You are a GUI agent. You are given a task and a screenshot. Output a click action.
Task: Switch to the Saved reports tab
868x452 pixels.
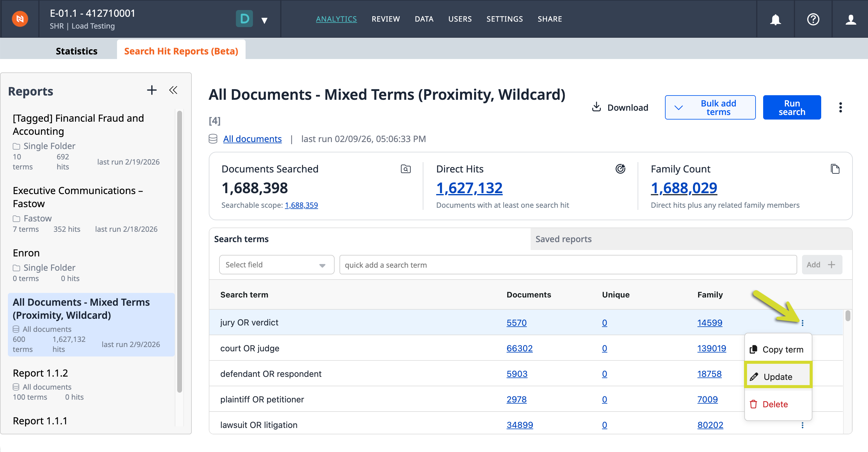pos(563,239)
